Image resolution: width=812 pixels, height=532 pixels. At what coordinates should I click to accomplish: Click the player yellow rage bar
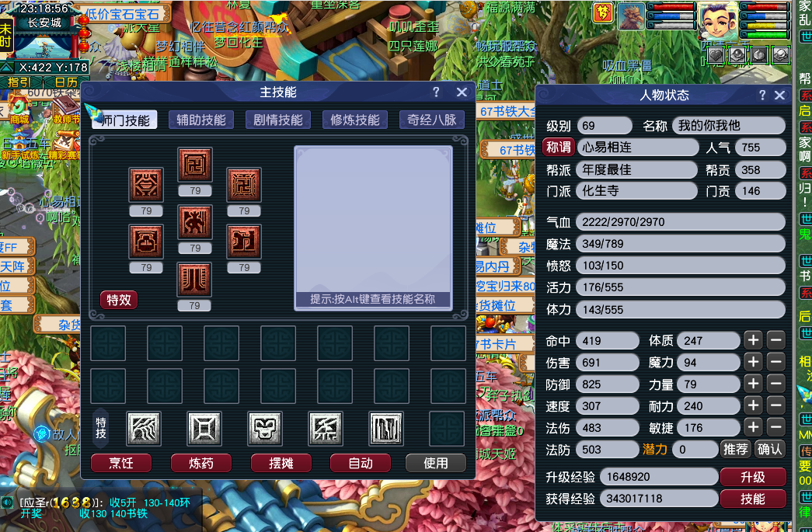[x=765, y=26]
